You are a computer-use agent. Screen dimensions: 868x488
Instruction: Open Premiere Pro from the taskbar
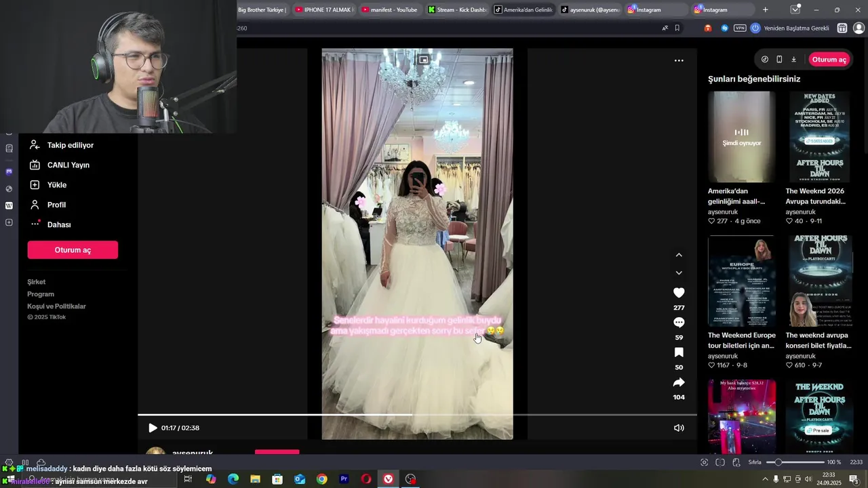tap(344, 479)
